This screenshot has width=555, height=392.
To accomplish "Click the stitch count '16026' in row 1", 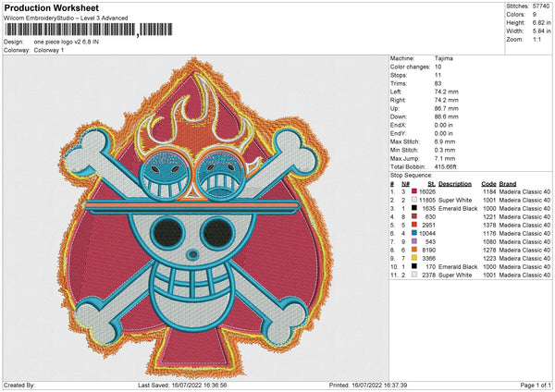I will click(x=427, y=191).
